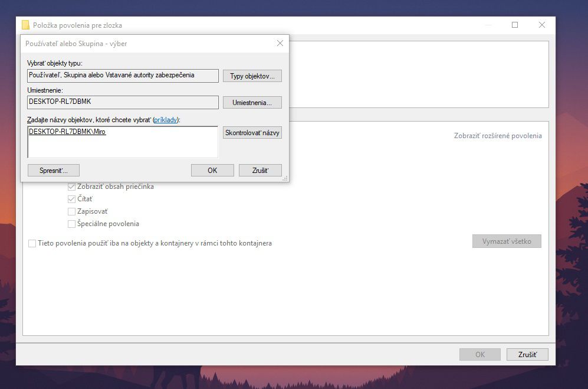Confirm user selection with OK
Viewport: 588px width, 389px height.
[x=212, y=171]
